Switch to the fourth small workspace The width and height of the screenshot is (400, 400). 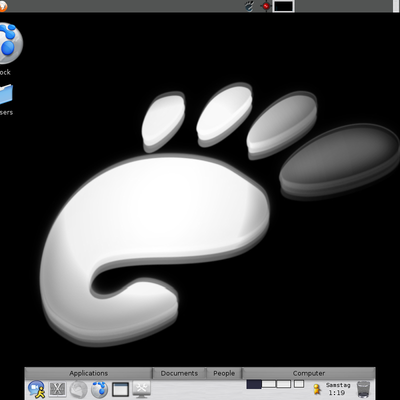pos(299,384)
